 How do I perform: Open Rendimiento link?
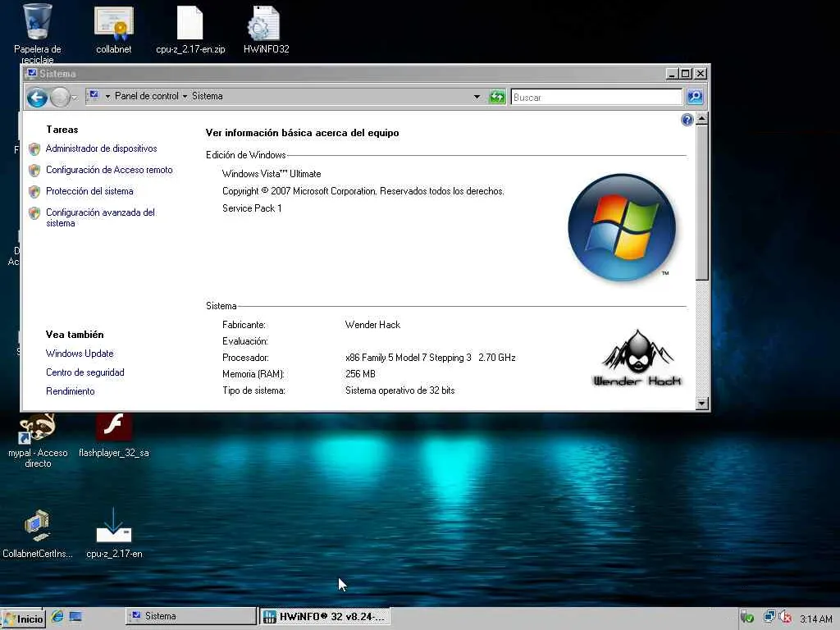(x=71, y=391)
